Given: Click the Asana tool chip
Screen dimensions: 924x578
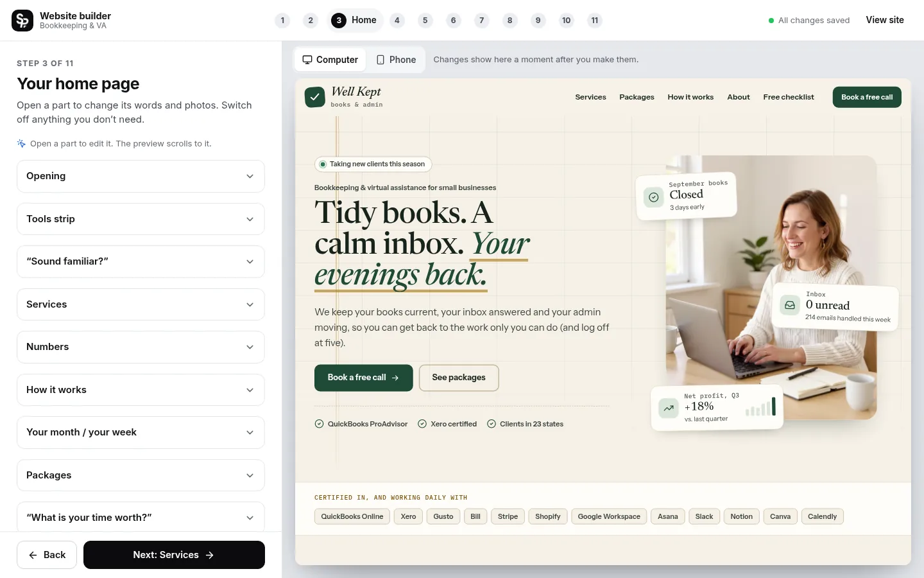Looking at the screenshot, I should click(668, 516).
